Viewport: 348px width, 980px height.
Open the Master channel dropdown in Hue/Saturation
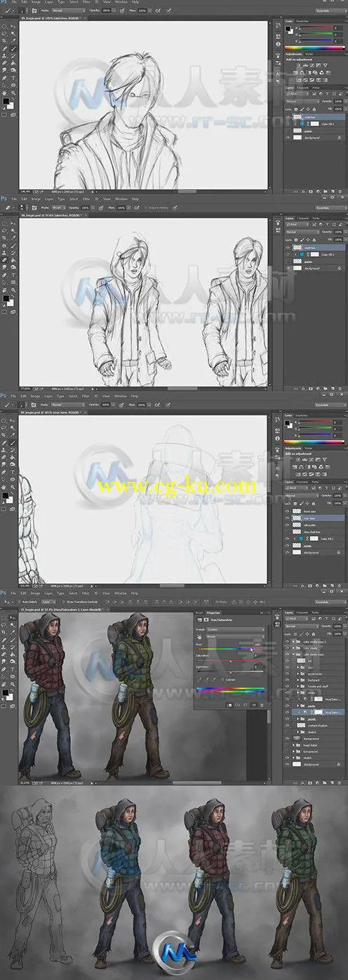236,636
